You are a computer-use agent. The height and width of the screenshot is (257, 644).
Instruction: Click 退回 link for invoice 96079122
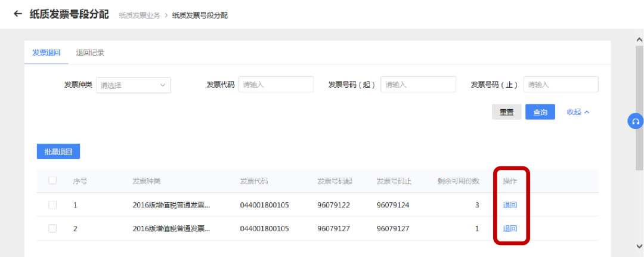click(510, 205)
